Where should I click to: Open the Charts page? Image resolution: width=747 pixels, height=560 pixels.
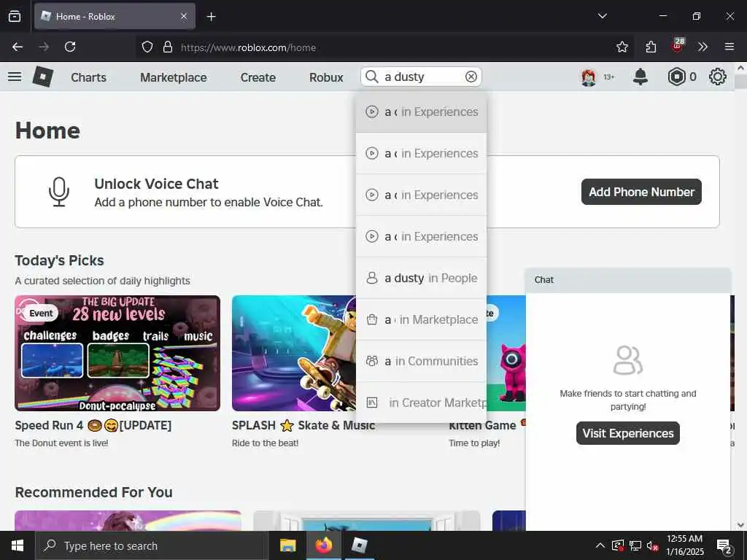click(x=88, y=77)
